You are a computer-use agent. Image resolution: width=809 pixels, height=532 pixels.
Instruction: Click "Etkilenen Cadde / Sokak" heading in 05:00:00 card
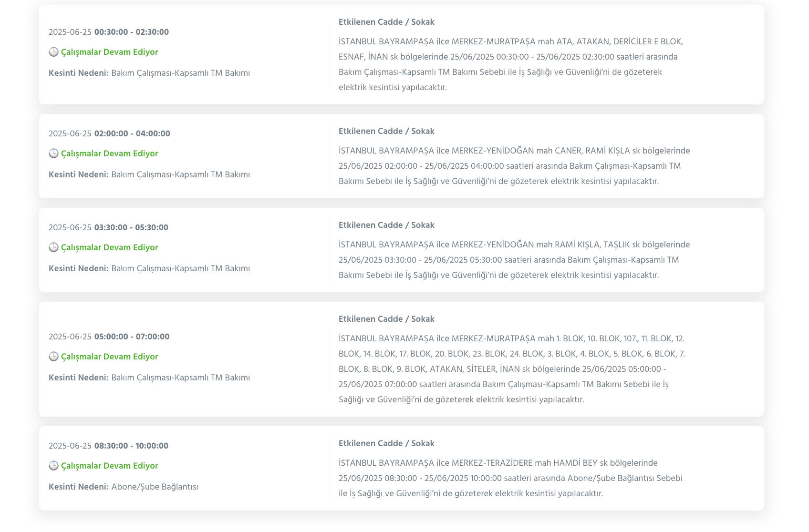[386, 319]
